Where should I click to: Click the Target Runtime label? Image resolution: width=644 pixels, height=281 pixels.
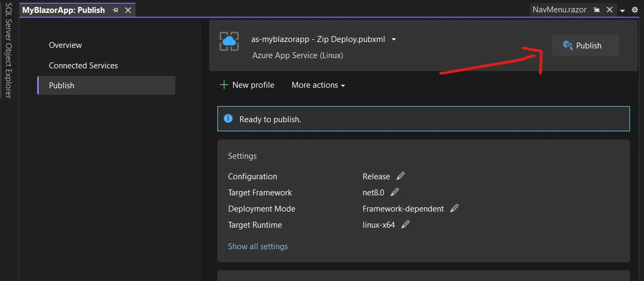[x=255, y=224]
